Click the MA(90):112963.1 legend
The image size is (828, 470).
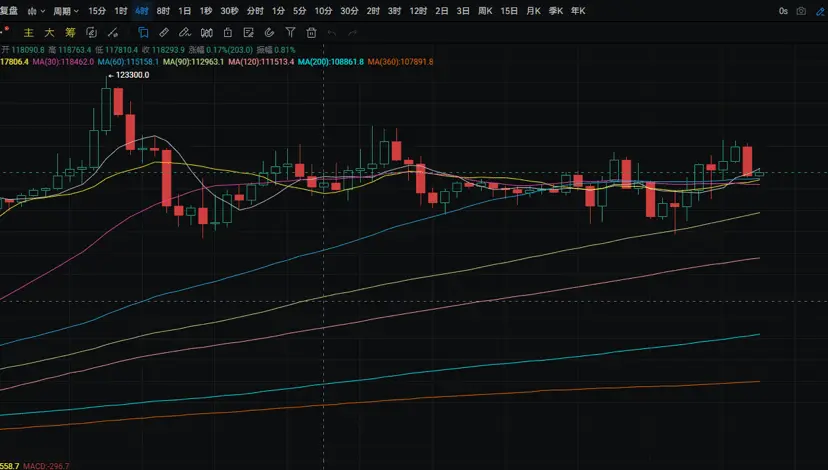(x=193, y=62)
